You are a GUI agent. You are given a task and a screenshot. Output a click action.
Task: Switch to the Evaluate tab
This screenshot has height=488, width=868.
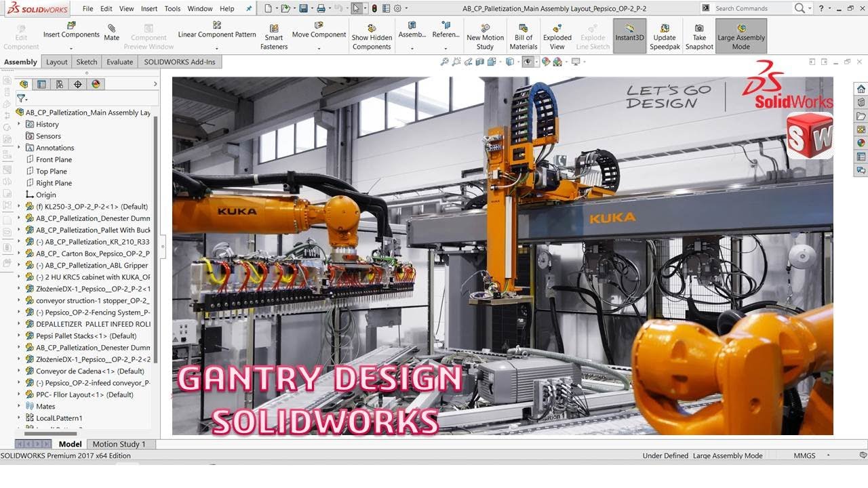(x=120, y=62)
